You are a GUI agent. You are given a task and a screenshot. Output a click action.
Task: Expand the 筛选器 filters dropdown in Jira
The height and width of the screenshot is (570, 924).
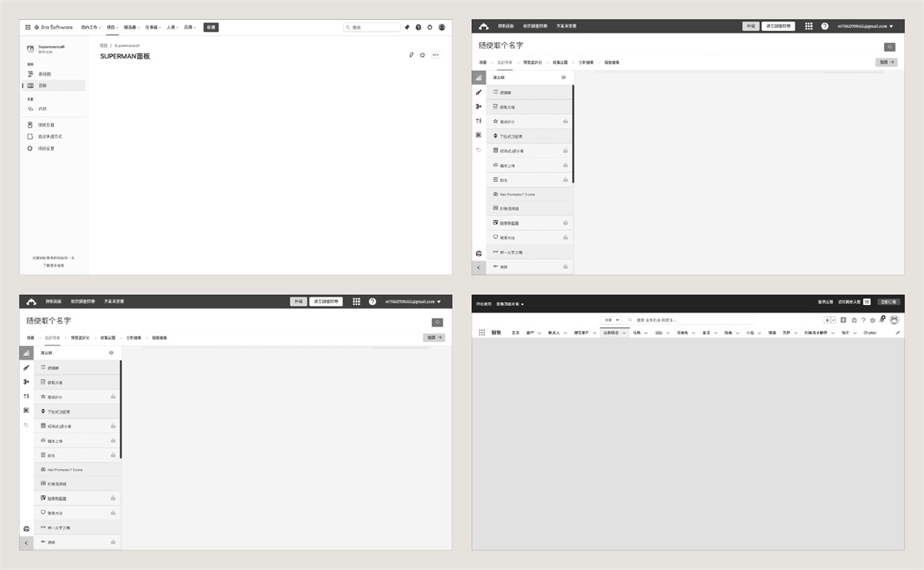pyautogui.click(x=132, y=27)
